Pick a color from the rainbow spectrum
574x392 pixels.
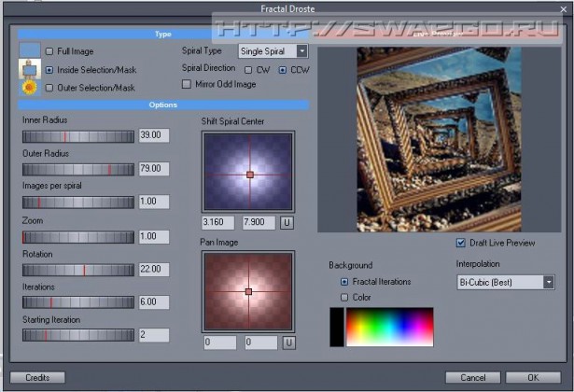pyautogui.click(x=389, y=327)
